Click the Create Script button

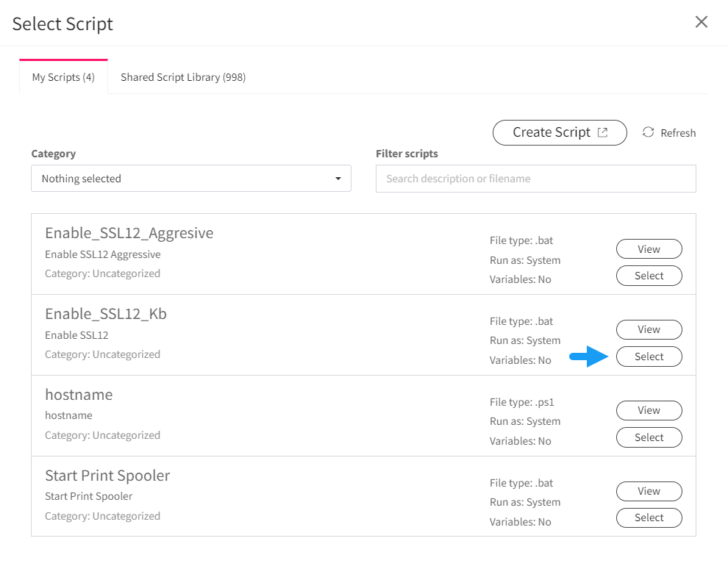(x=560, y=133)
